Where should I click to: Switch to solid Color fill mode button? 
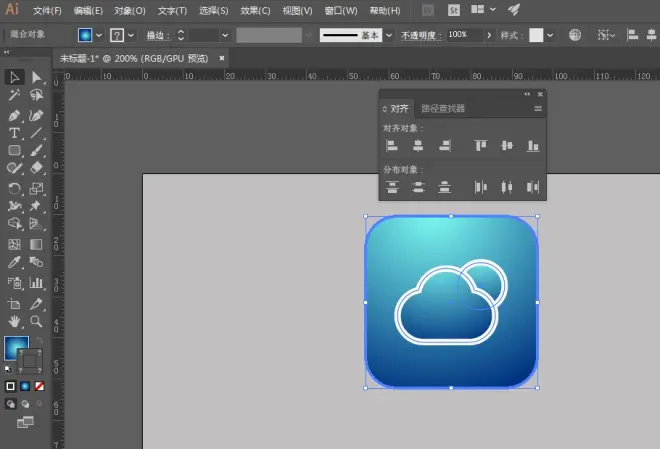point(11,386)
